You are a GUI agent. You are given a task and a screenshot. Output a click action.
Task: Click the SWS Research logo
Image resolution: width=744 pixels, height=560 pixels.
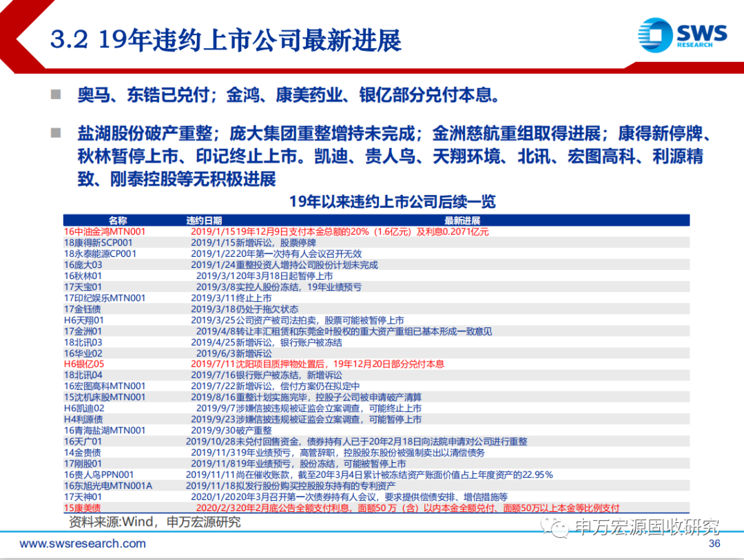682,34
